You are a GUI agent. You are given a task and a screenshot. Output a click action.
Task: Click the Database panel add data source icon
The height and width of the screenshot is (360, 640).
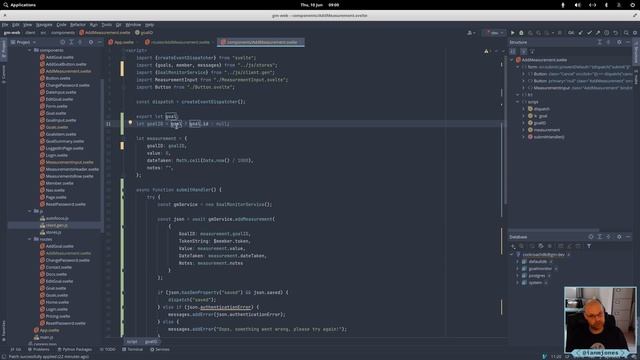[x=513, y=246]
